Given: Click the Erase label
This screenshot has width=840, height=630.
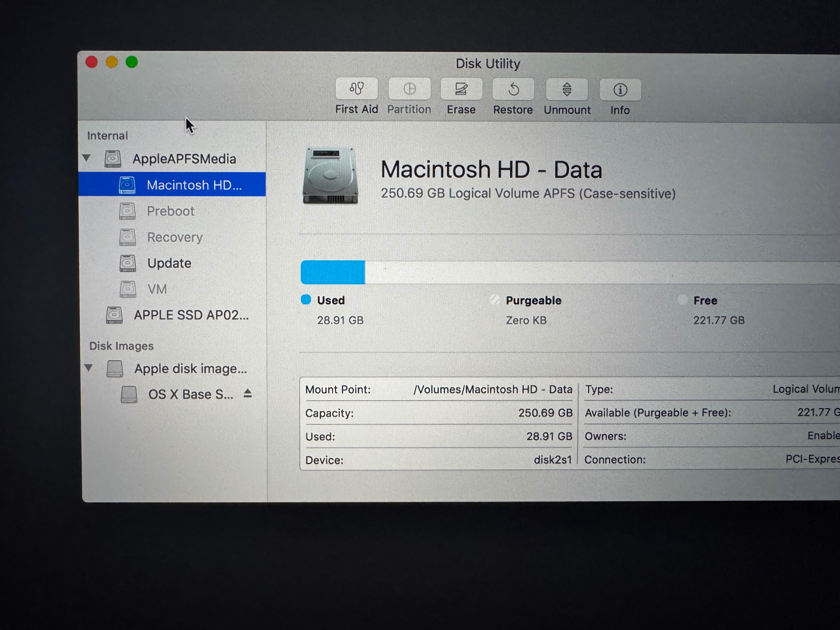Looking at the screenshot, I should coord(461,110).
